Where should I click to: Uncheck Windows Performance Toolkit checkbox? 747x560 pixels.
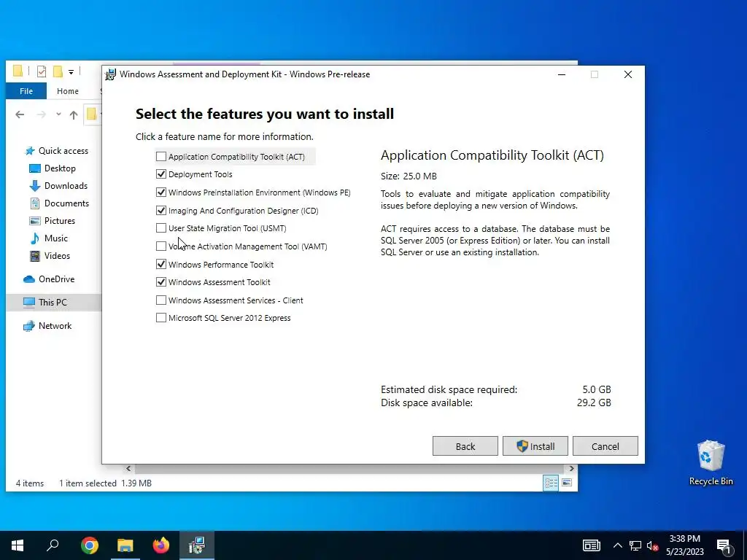pyautogui.click(x=161, y=264)
